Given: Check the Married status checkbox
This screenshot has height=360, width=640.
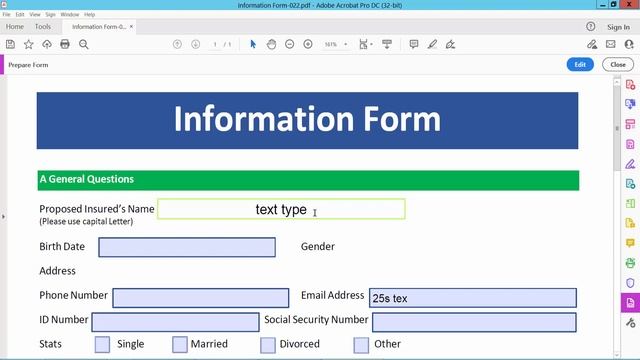Looking at the screenshot, I should (x=180, y=344).
